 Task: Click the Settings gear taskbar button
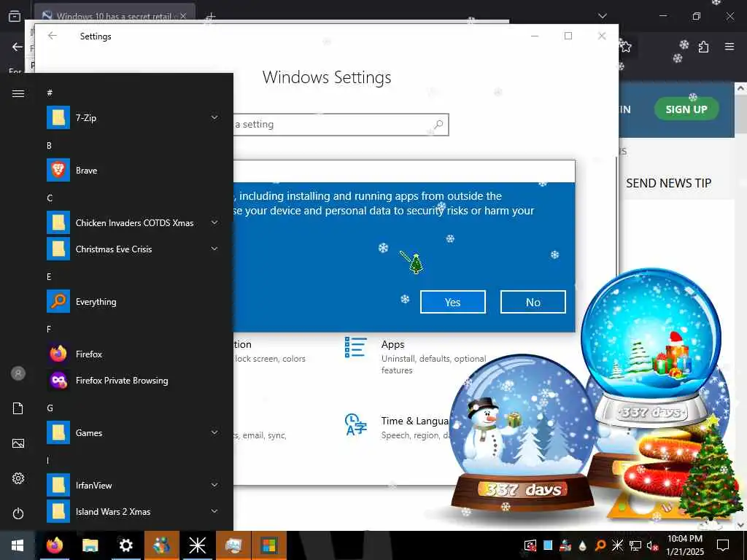(125, 545)
